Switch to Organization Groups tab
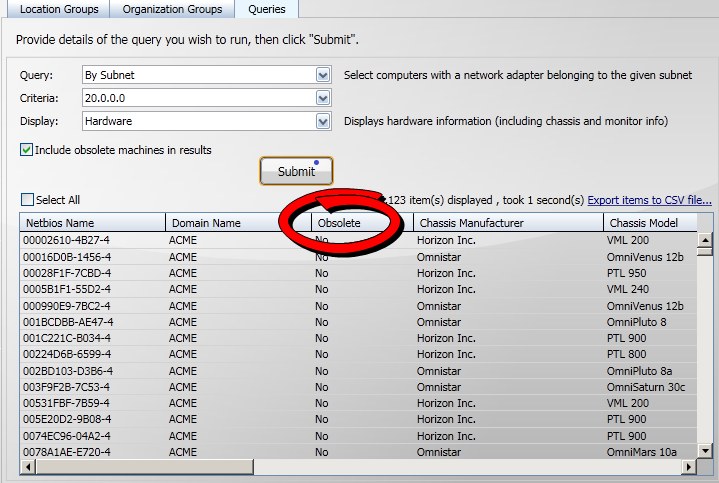 (x=172, y=9)
